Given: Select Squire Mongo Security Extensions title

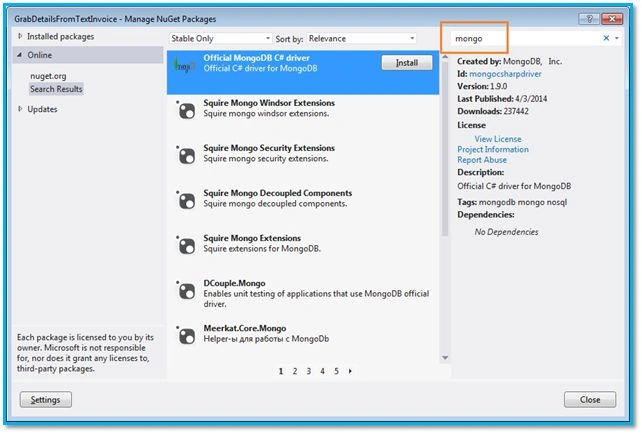Looking at the screenshot, I should coord(269,148).
